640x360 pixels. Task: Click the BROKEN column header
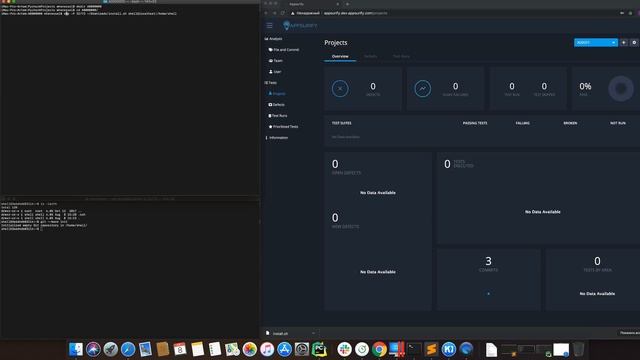click(x=570, y=123)
